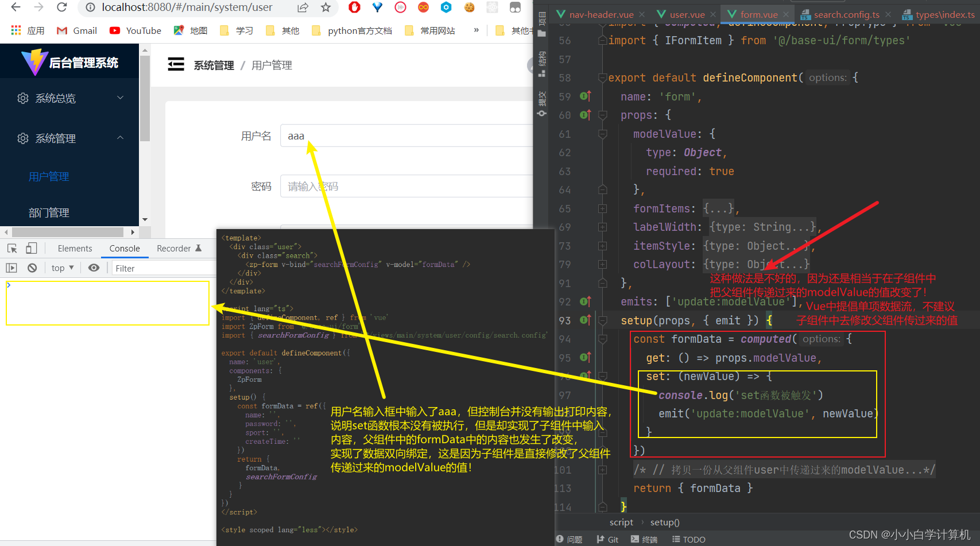Image resolution: width=980 pixels, height=546 pixels.
Task: Open the Git tool window
Action: 607,539
